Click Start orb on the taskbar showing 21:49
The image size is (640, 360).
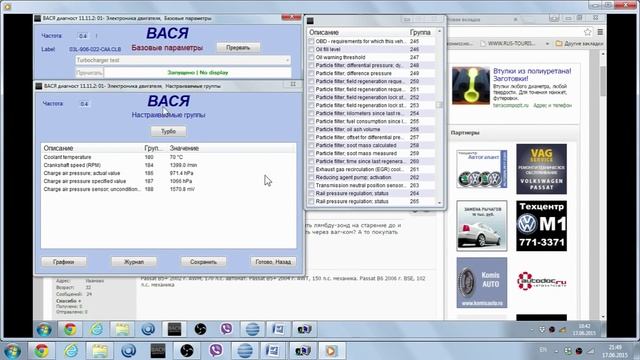tap(12, 351)
